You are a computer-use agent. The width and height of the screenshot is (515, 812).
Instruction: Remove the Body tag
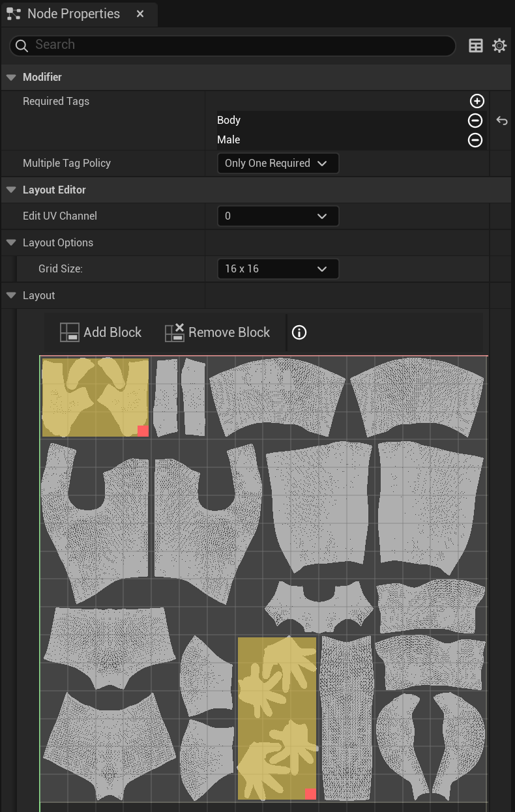(476, 121)
